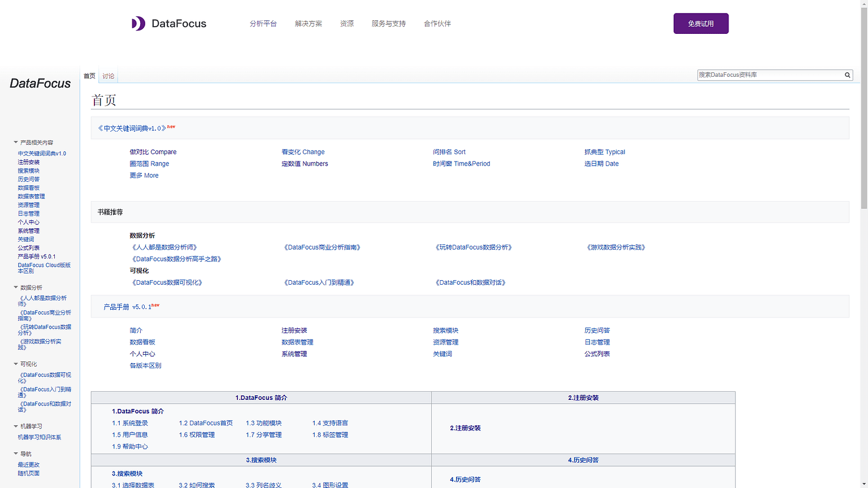Open the 做对比 Compare link
Image resolution: width=868 pixels, height=488 pixels.
[x=153, y=152]
